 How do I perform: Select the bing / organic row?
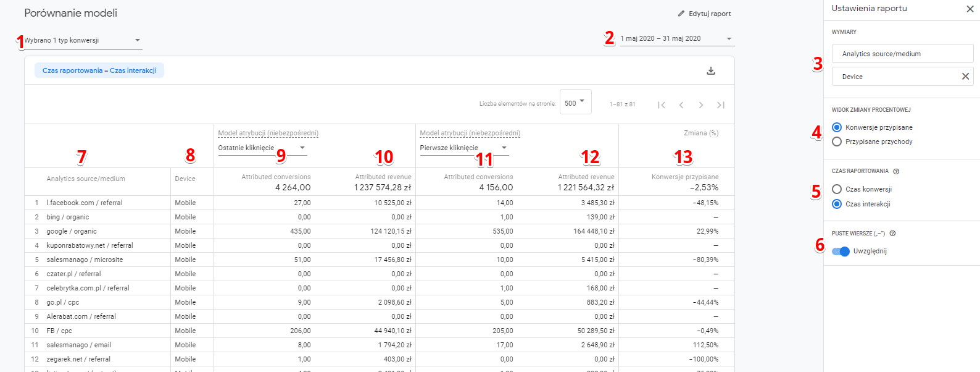click(380, 217)
